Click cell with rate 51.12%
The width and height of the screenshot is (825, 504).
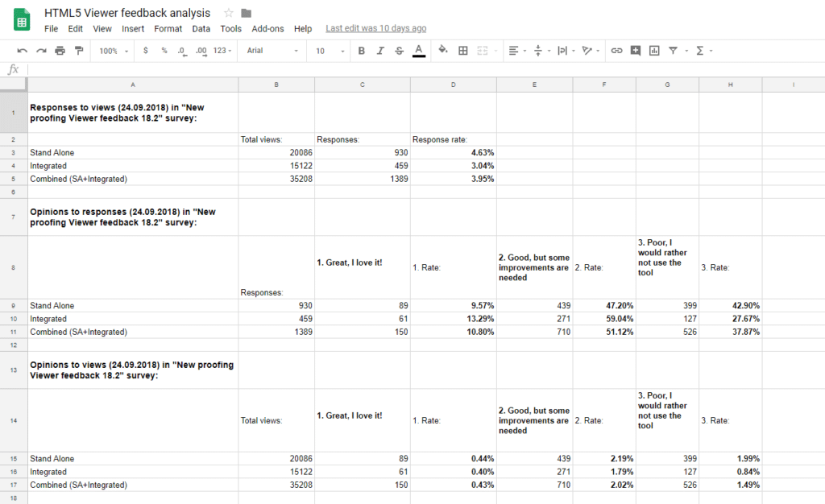point(604,333)
